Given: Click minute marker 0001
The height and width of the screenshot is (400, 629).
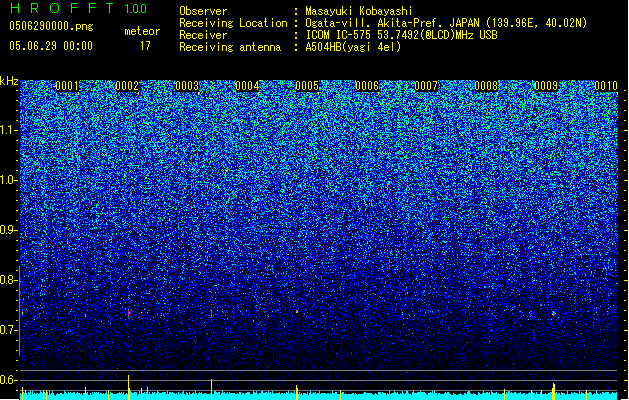Looking at the screenshot, I should 67,86.
